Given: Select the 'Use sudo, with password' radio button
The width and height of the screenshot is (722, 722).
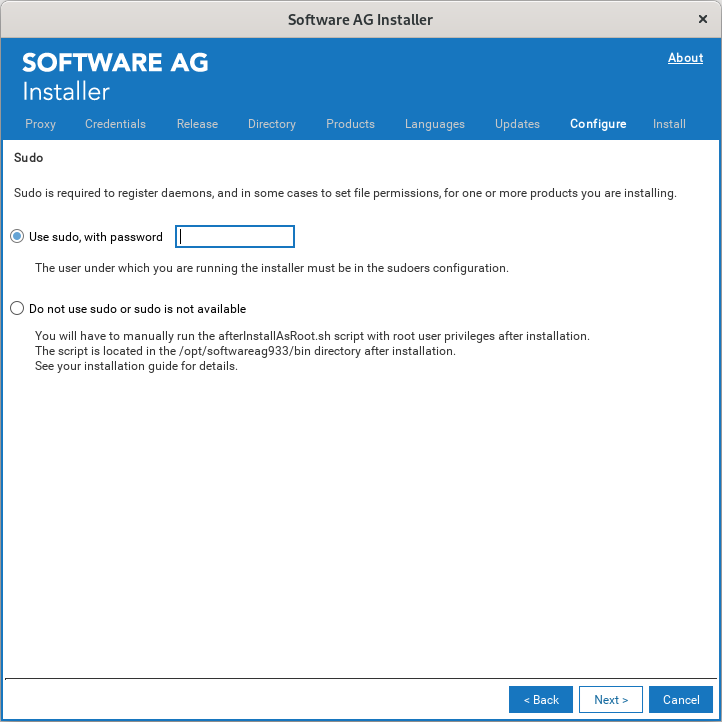Looking at the screenshot, I should click(17, 237).
